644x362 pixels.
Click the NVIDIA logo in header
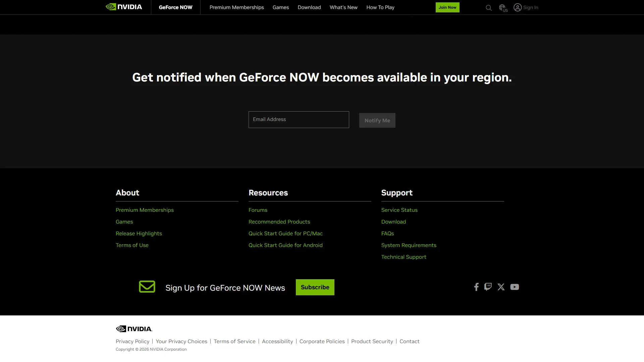click(124, 7)
